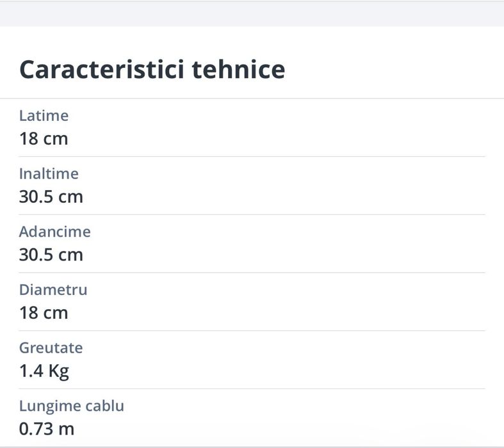Click the cm unit in Latime row
The height and width of the screenshot is (448, 504).
point(56,140)
